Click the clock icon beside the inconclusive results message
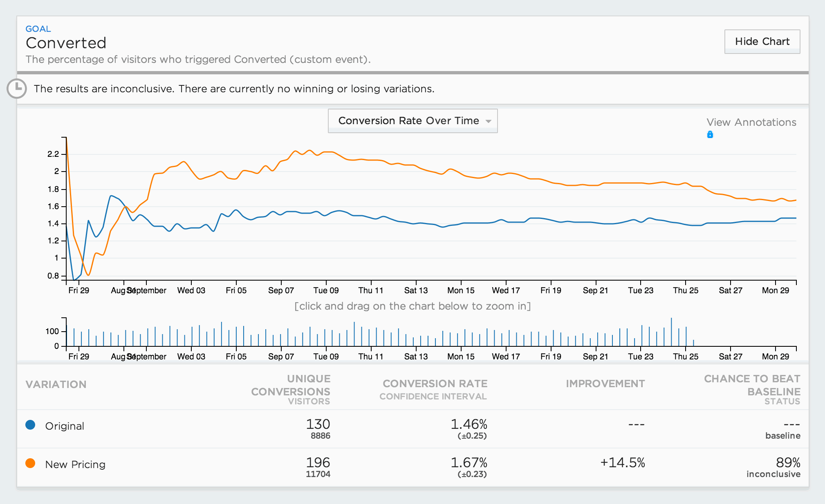Image resolution: width=825 pixels, height=504 pixels. click(x=16, y=88)
